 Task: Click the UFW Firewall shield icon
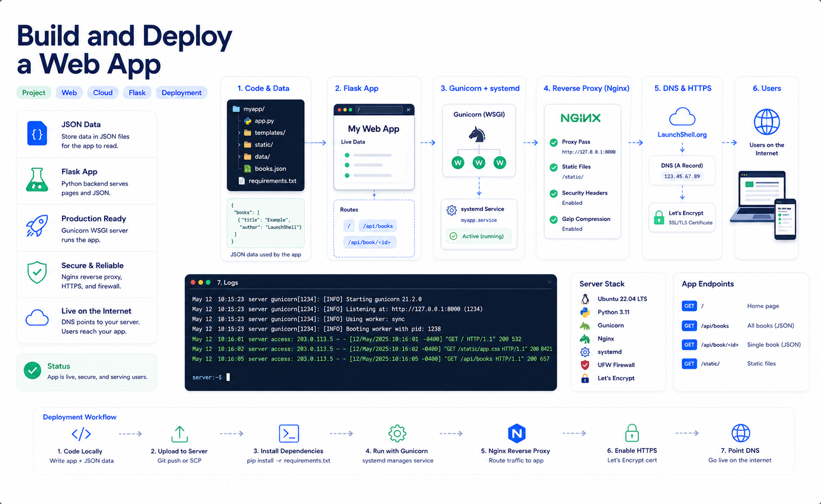(x=585, y=365)
